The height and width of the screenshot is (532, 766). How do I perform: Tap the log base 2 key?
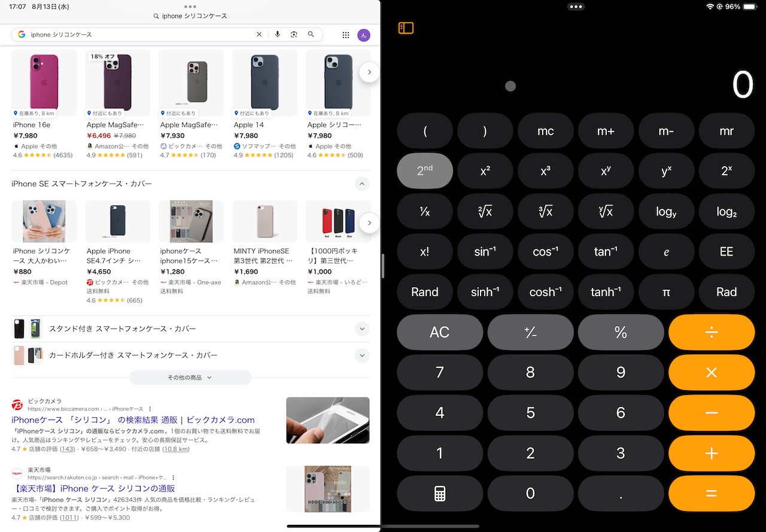pos(727,211)
